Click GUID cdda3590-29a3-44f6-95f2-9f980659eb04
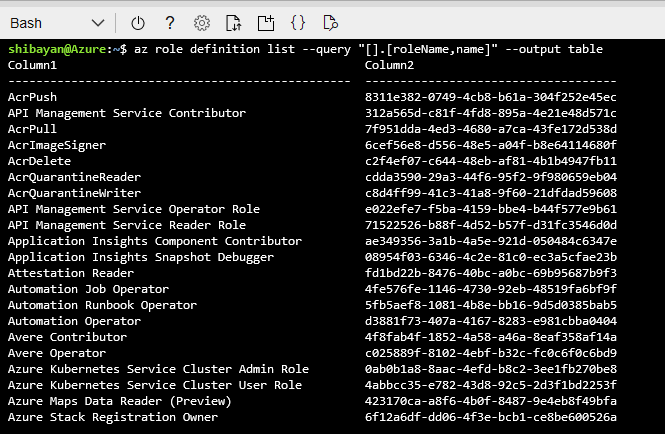Screen dimensions: 665x434 tap(491, 177)
